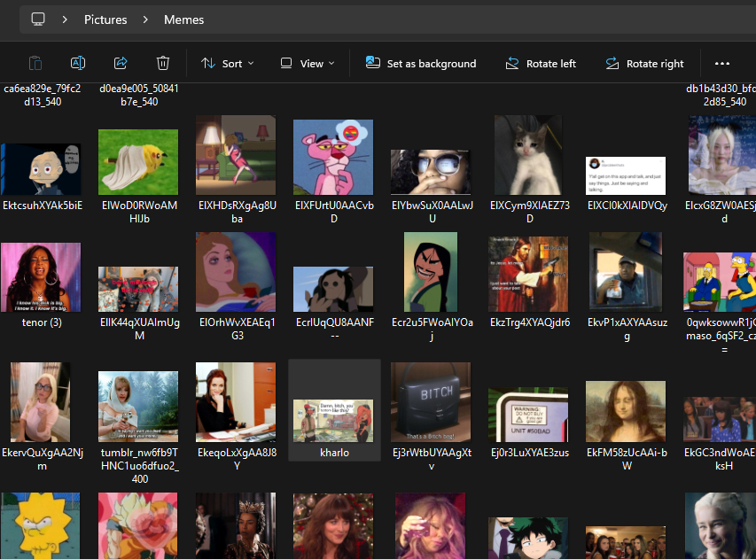The width and height of the screenshot is (756, 559).
Task: Select the Pink Panther image EIXFUrtU0AACvbD
Action: coord(333,157)
